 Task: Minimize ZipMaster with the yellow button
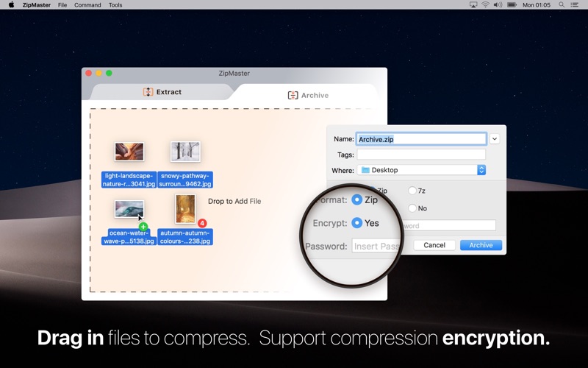point(99,73)
